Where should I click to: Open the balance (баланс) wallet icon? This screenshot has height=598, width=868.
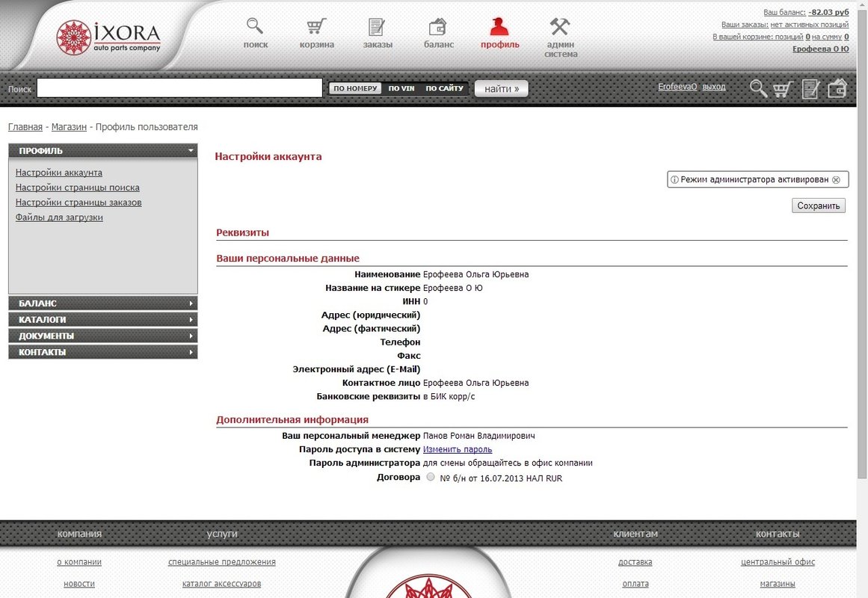[438, 27]
